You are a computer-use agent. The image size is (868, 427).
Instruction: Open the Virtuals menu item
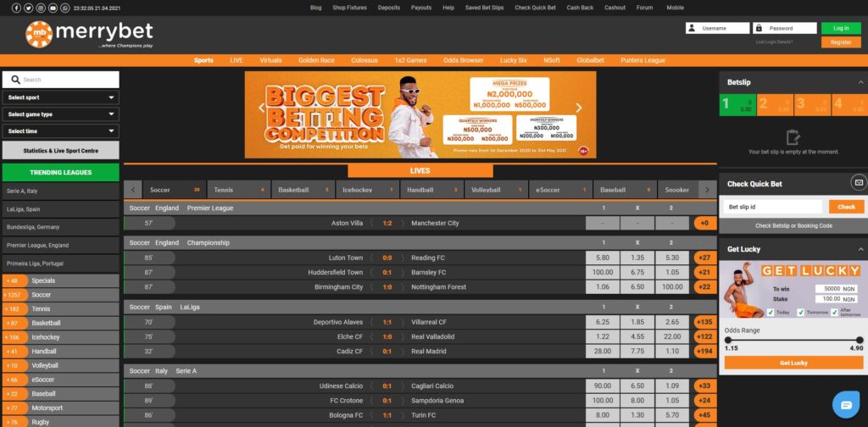point(270,60)
